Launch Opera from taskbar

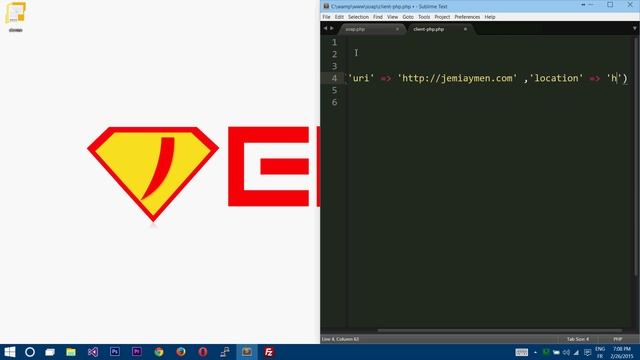(203, 352)
